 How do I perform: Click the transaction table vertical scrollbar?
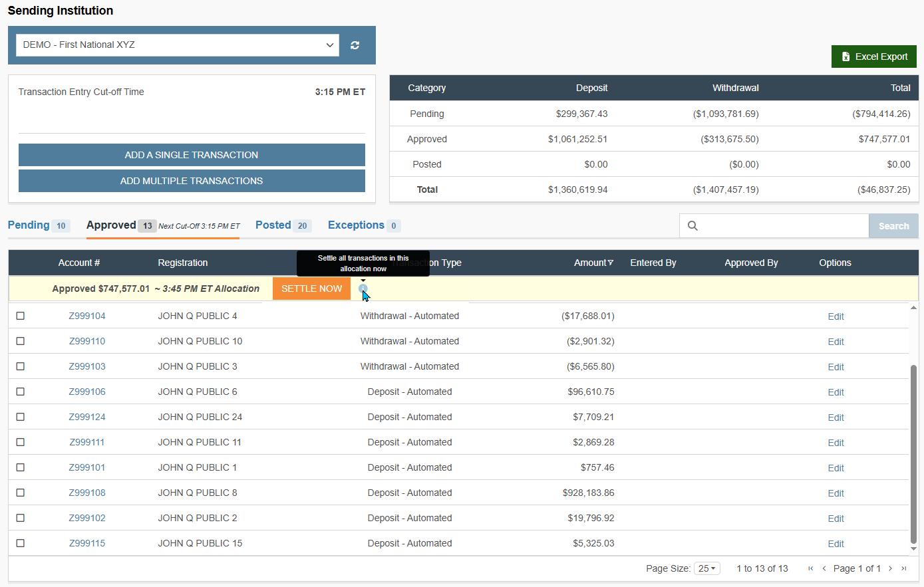913,455
